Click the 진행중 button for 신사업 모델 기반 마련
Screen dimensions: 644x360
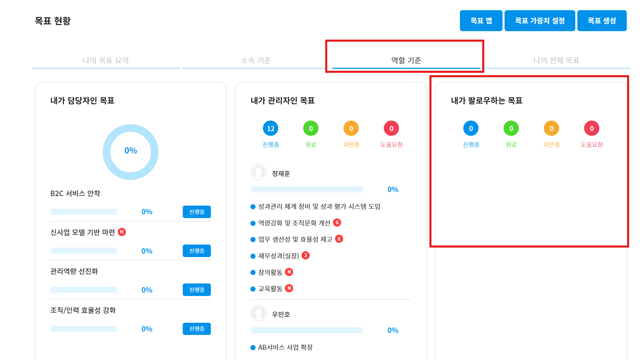click(197, 251)
